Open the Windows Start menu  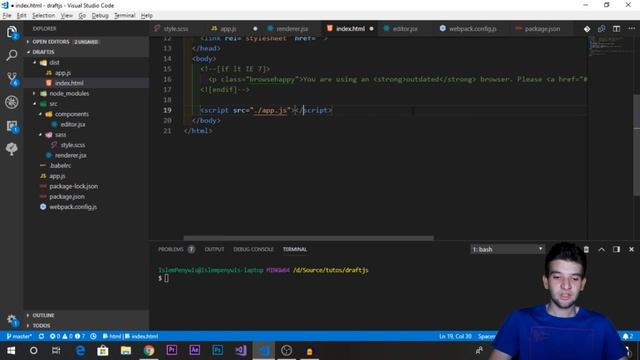click(x=11, y=351)
